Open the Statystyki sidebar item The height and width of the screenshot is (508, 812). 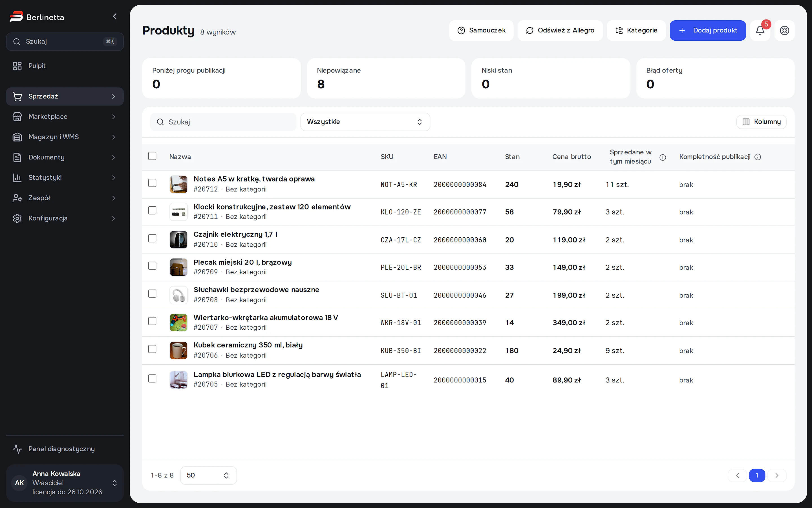coord(65,178)
